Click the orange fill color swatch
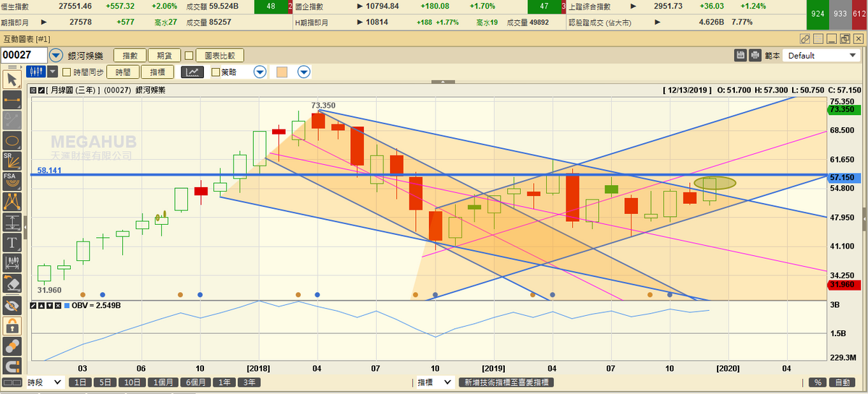This screenshot has height=394, width=868. pyautogui.click(x=282, y=72)
